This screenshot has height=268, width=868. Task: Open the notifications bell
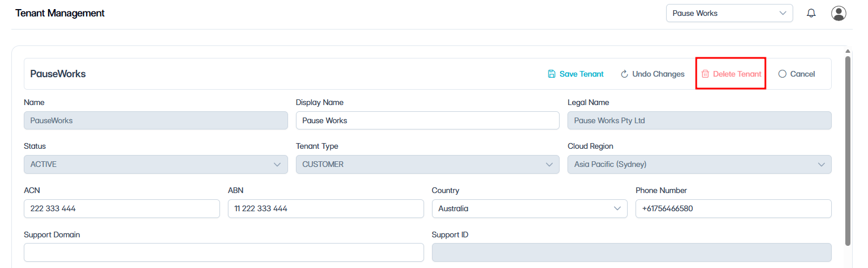pos(811,13)
